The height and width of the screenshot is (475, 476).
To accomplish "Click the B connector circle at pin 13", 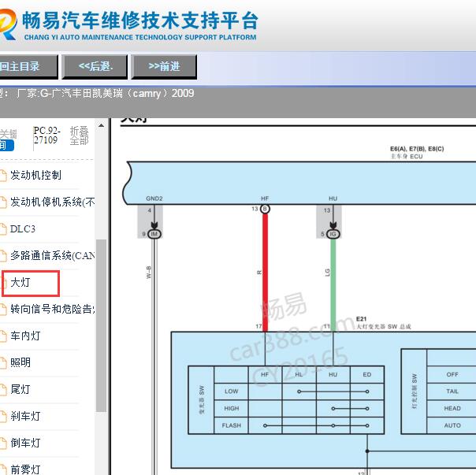I will coord(265,209).
